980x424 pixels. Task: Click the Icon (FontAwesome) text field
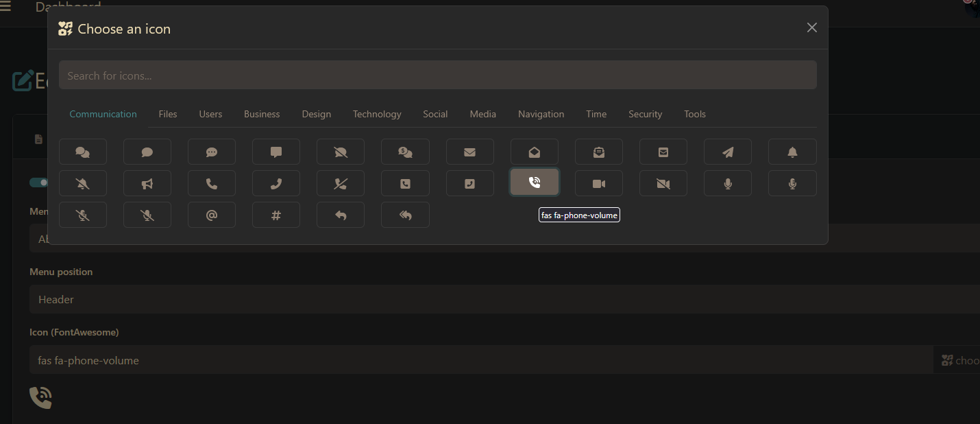click(x=480, y=360)
